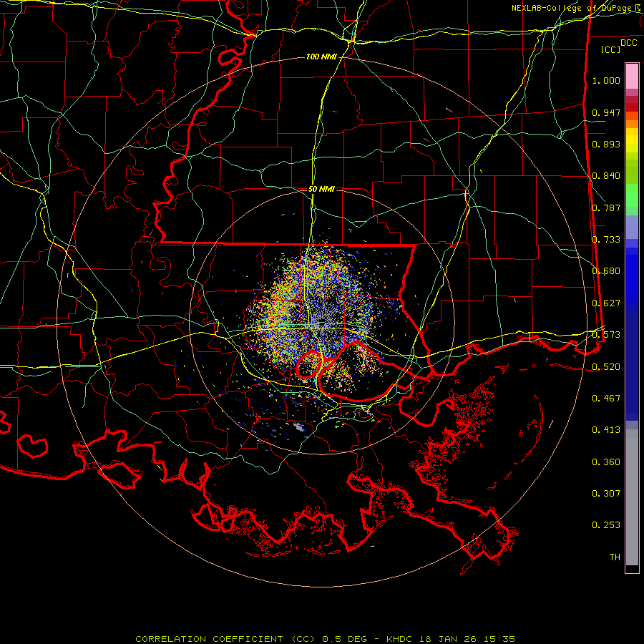Click the 0.413 scale value
This screenshot has height=644, width=644.
pyautogui.click(x=606, y=430)
